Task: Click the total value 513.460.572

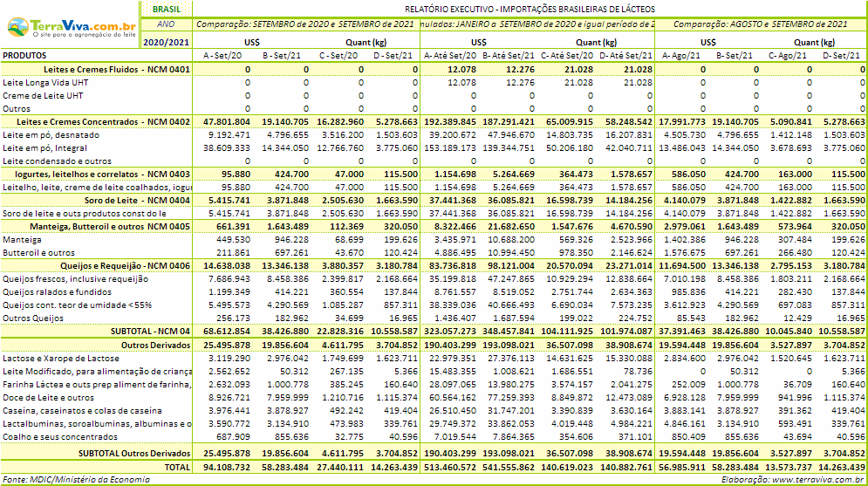Action: 450,467
